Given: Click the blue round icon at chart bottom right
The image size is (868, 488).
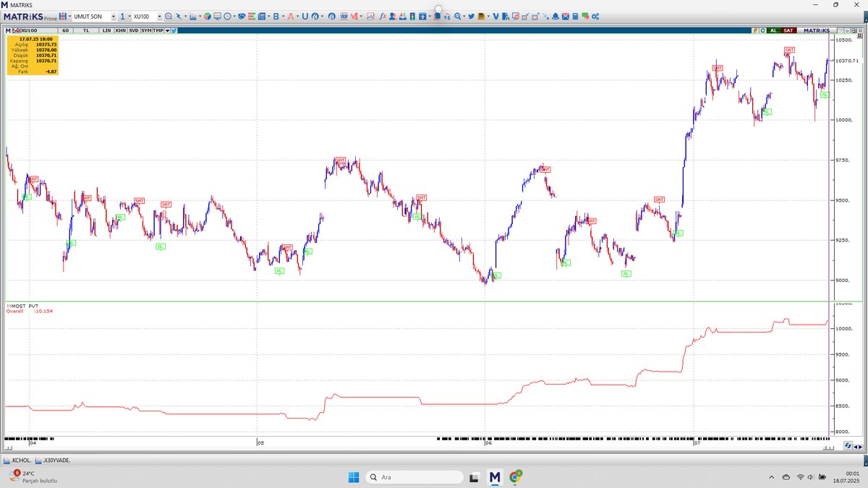Looking at the screenshot, I should click(848, 446).
